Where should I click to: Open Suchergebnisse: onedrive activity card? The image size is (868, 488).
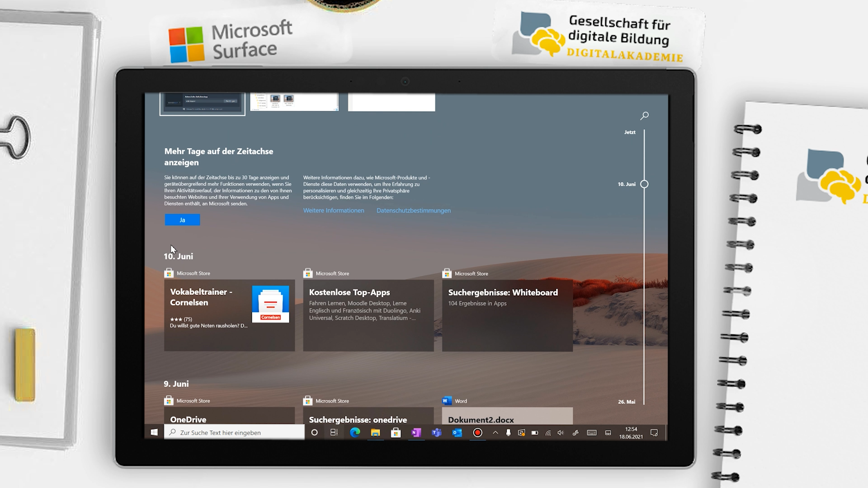(368, 416)
